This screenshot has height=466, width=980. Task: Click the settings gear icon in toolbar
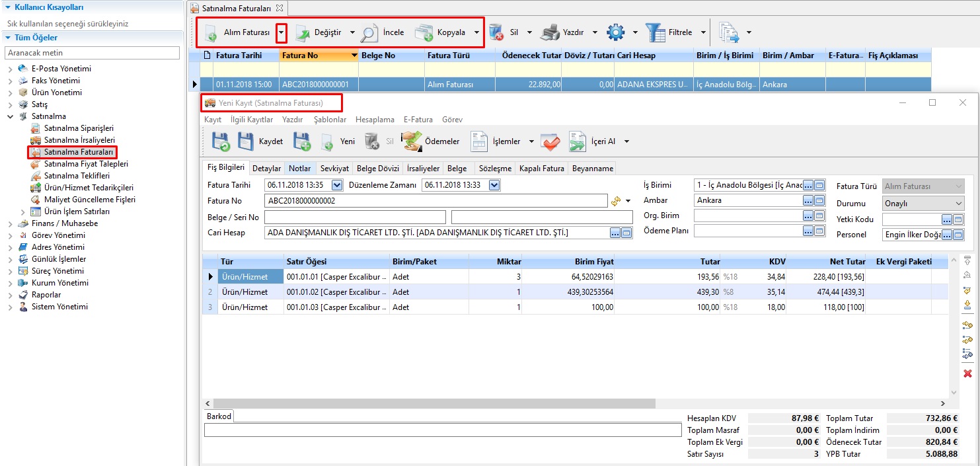(x=615, y=32)
